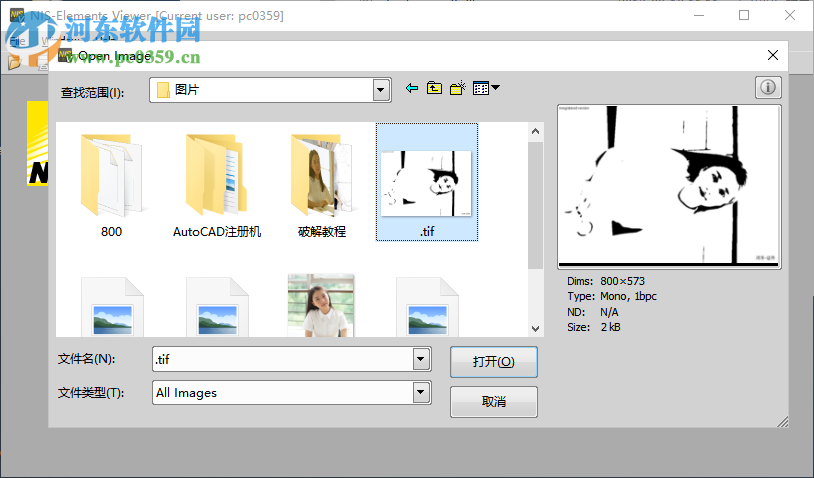Click the image info button
Viewport: 814px width, 478px height.
click(x=768, y=87)
